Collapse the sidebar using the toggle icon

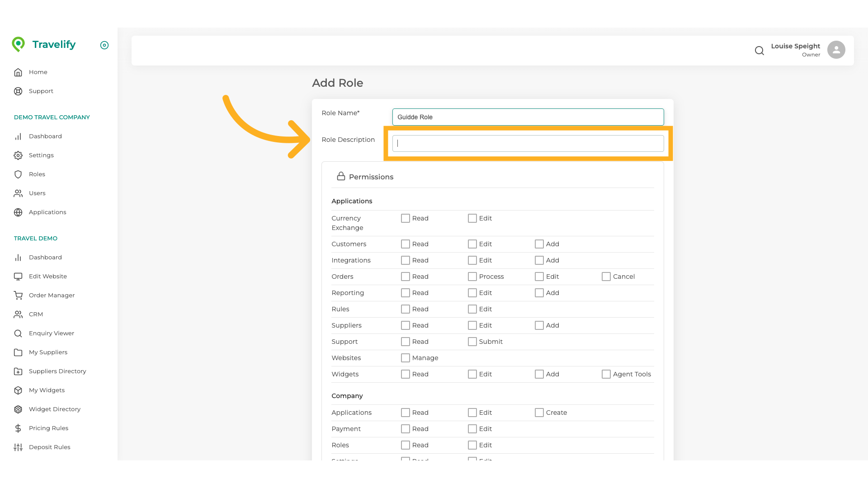point(104,45)
